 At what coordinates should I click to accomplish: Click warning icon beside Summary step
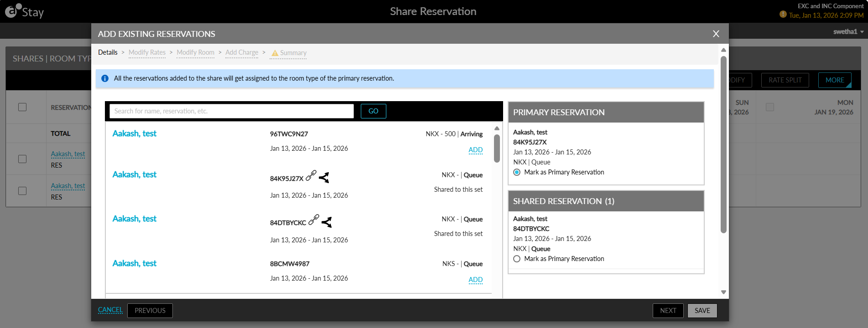click(x=275, y=53)
